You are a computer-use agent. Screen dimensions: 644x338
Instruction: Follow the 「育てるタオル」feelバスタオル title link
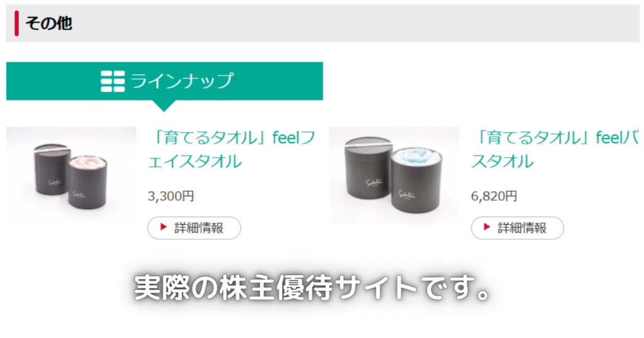(555, 150)
